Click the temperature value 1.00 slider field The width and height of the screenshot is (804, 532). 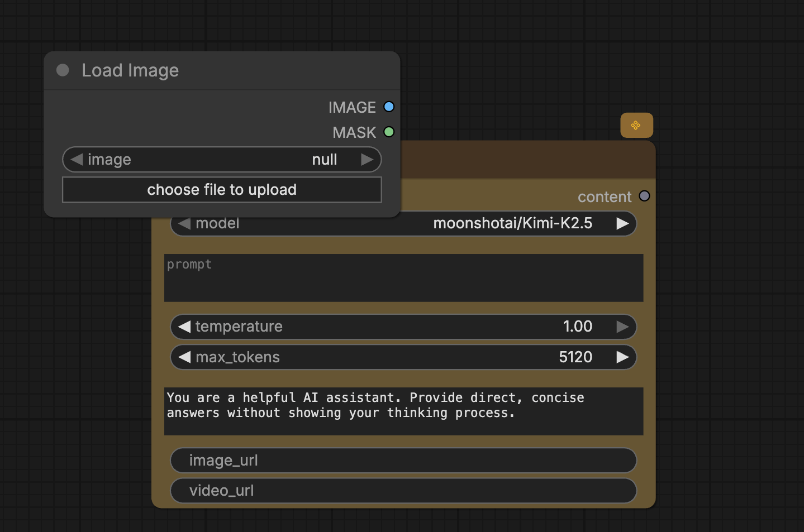coord(403,327)
